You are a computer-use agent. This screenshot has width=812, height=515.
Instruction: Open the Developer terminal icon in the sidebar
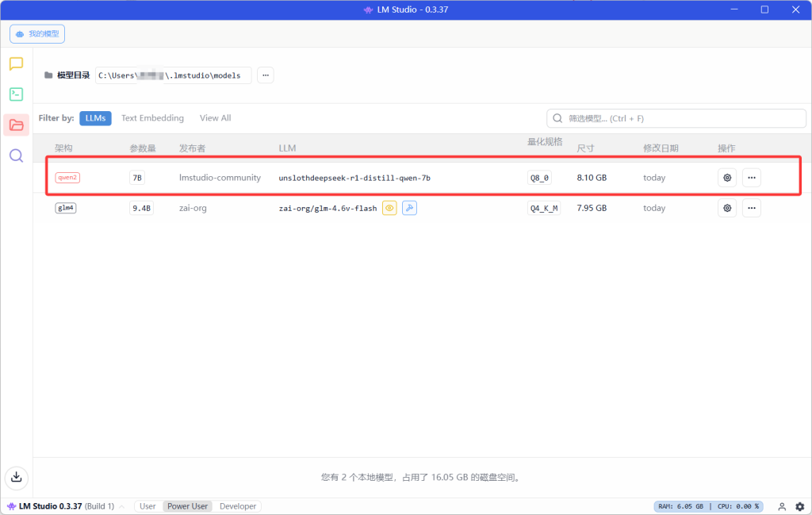click(16, 94)
